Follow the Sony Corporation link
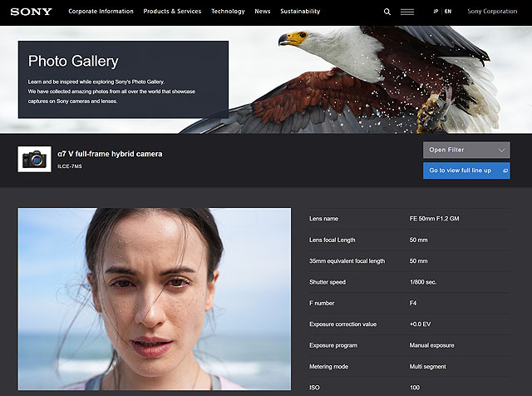This screenshot has width=532, height=396. coord(491,12)
